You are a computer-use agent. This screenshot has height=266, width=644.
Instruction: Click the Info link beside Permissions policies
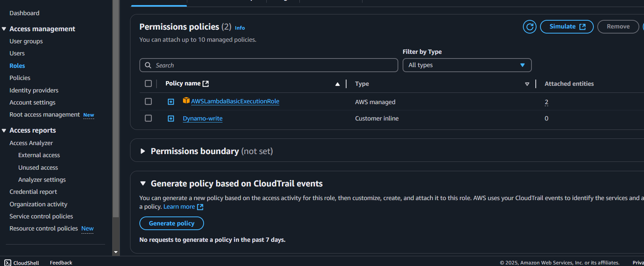click(x=240, y=28)
